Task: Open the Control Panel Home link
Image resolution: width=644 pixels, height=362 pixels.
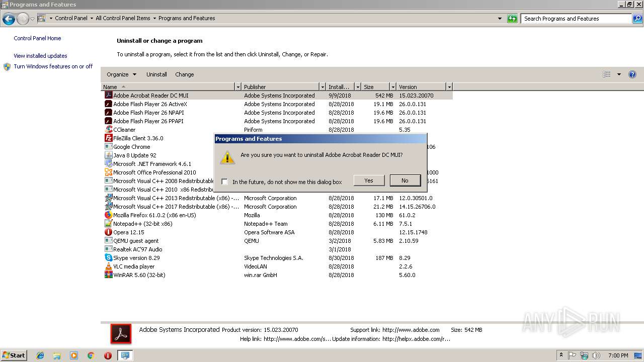Action: coord(37,38)
